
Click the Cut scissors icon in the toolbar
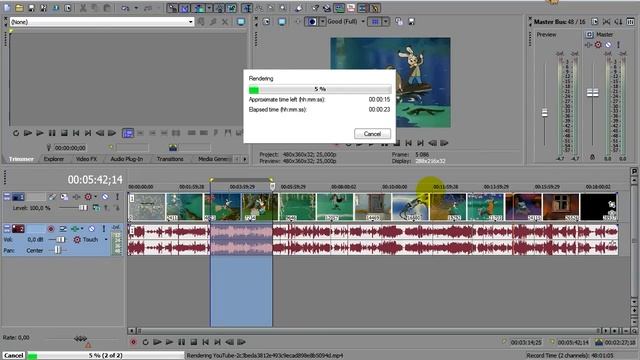pos(83,8)
